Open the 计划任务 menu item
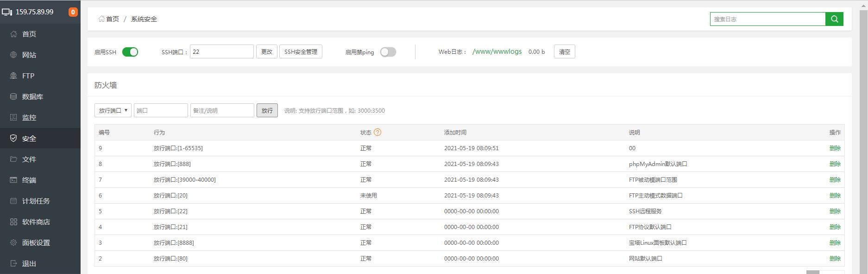The width and height of the screenshot is (868, 274). click(x=36, y=201)
